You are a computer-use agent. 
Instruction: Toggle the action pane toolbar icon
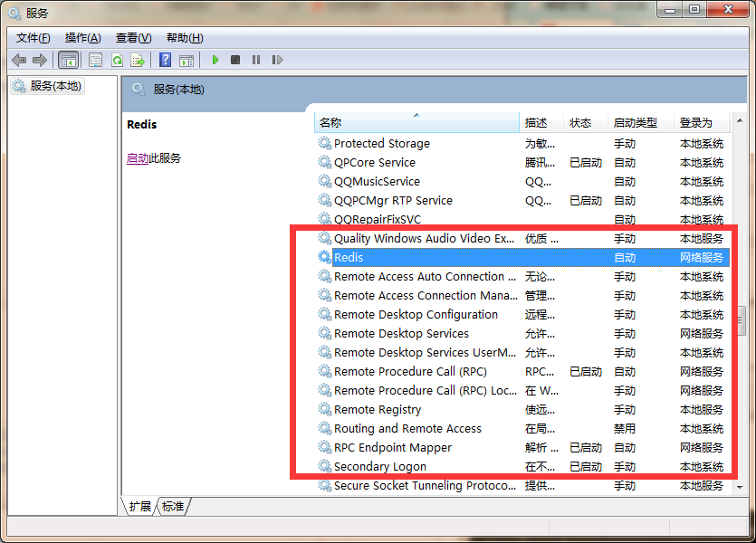click(x=187, y=61)
